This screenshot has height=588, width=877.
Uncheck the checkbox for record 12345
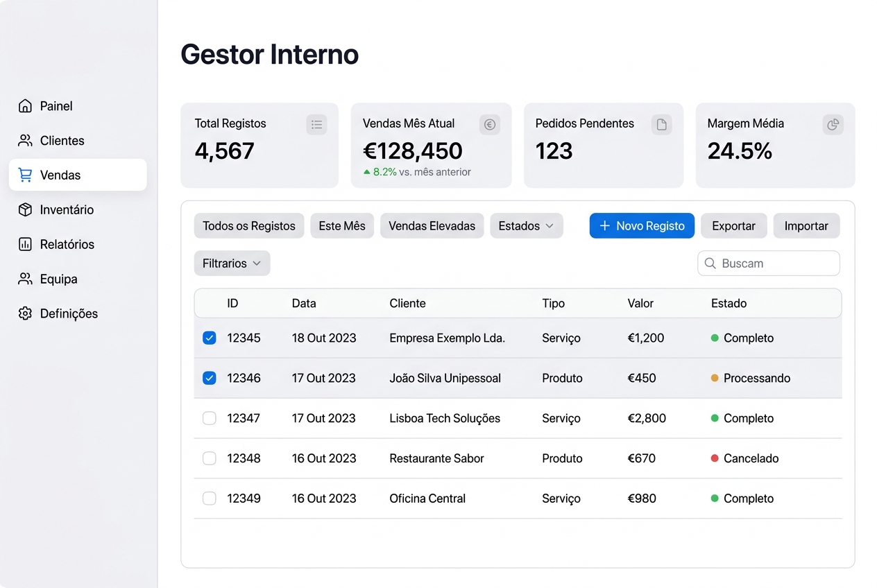pos(210,338)
